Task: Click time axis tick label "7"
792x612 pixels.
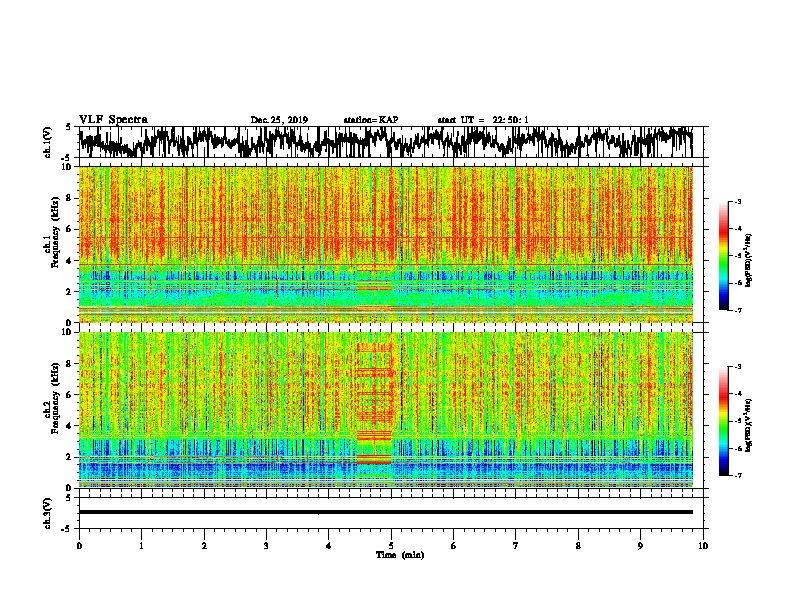Action: (x=516, y=546)
